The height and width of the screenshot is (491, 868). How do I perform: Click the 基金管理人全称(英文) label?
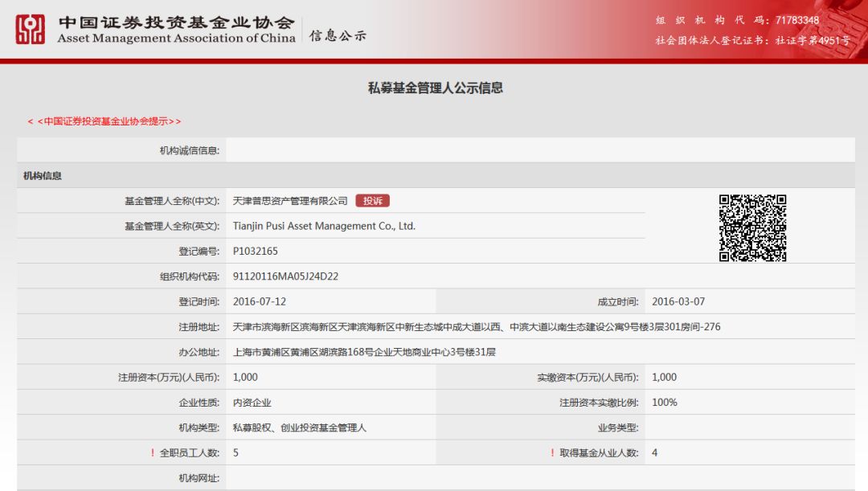(x=172, y=226)
